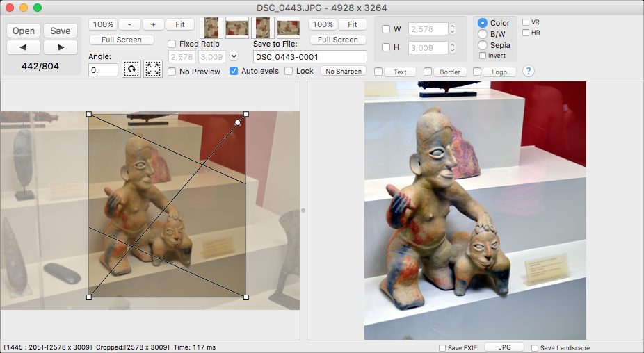Click the width W value stepper
The image size is (644, 353).
pos(452,29)
